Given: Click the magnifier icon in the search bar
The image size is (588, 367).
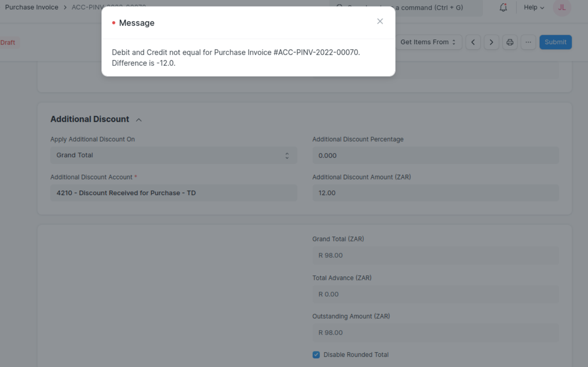Looking at the screenshot, I should pyautogui.click(x=338, y=8).
